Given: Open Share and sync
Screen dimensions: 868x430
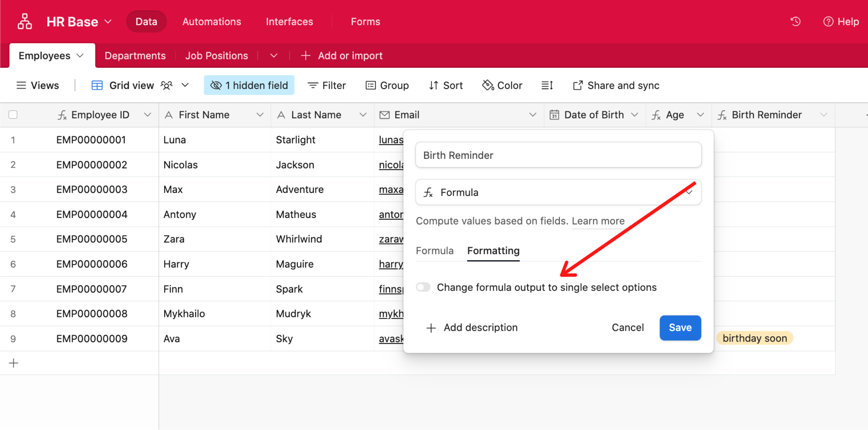Looking at the screenshot, I should click(x=616, y=85).
